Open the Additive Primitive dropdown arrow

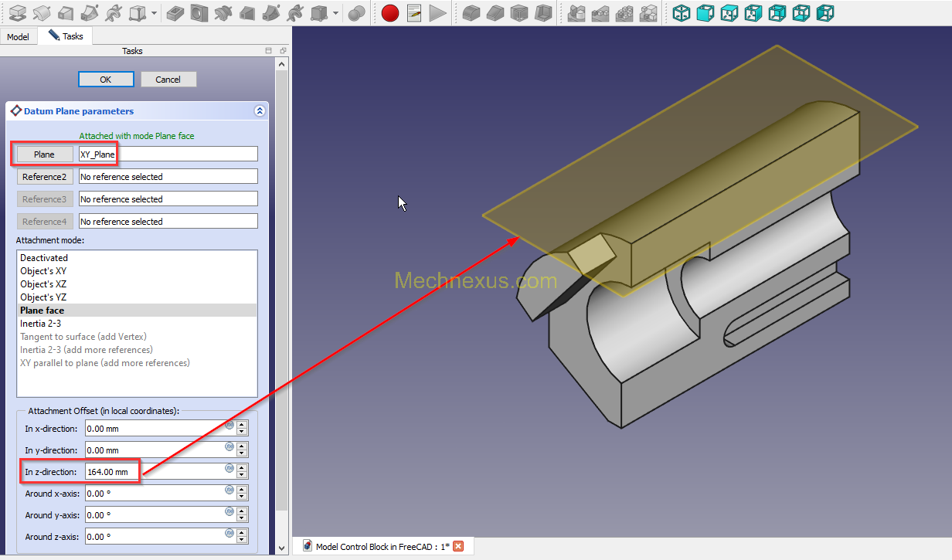point(155,13)
